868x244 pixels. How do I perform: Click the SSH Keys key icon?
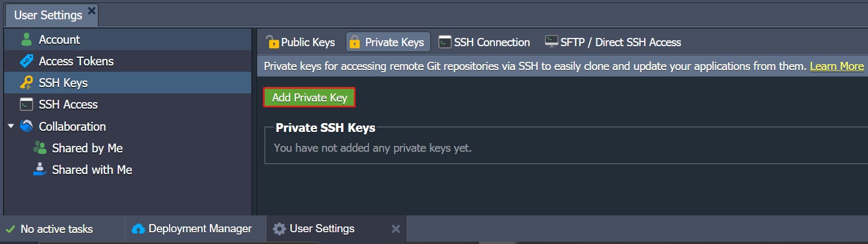[26, 83]
